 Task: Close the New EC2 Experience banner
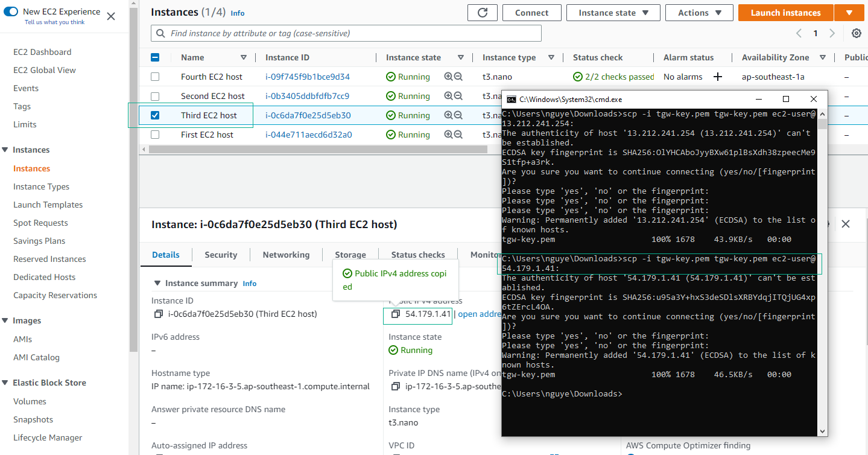[x=111, y=16]
